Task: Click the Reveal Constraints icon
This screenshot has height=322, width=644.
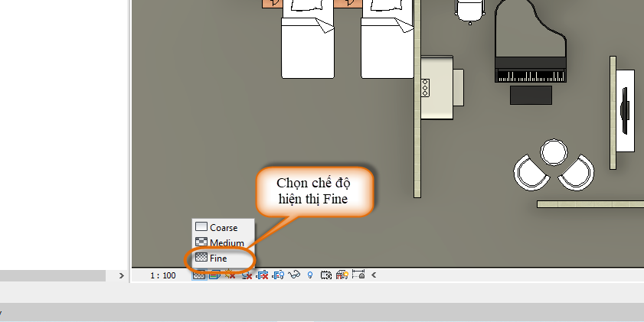Action: coord(358,275)
